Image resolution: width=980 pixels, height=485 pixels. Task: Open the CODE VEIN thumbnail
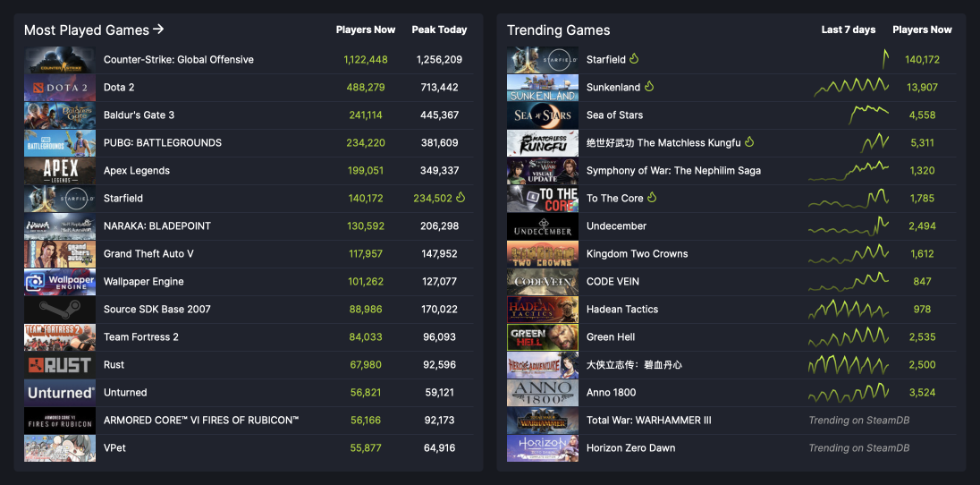[x=543, y=282]
